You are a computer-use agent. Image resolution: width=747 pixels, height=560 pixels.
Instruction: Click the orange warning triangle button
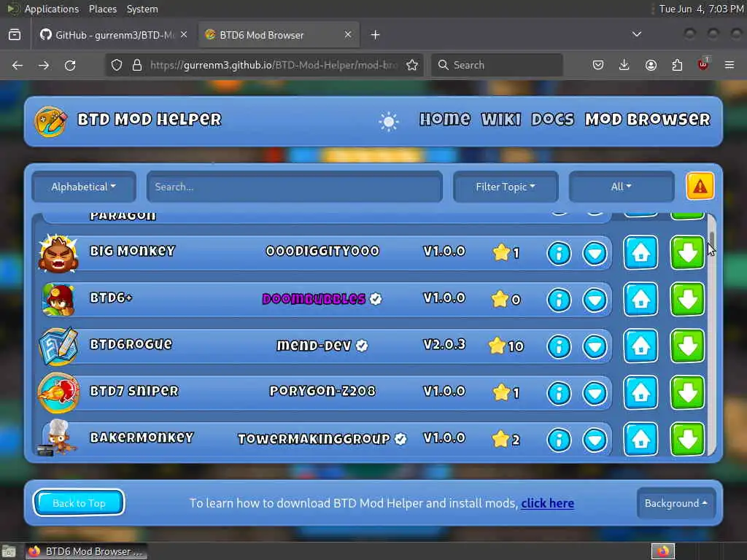pos(700,186)
